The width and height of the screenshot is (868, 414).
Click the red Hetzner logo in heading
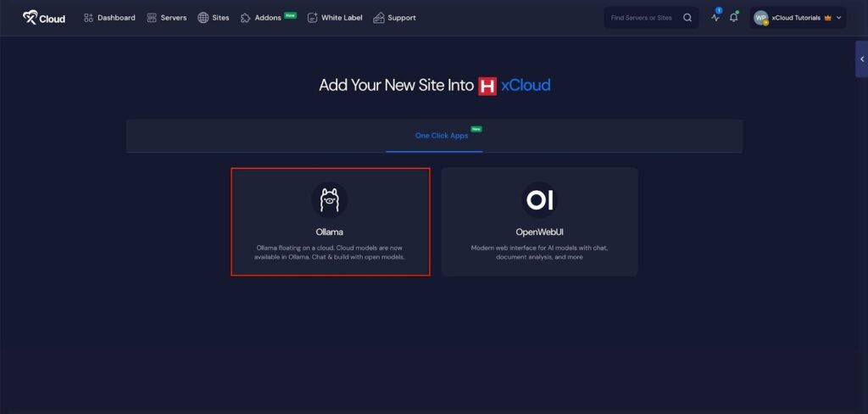[x=487, y=86]
